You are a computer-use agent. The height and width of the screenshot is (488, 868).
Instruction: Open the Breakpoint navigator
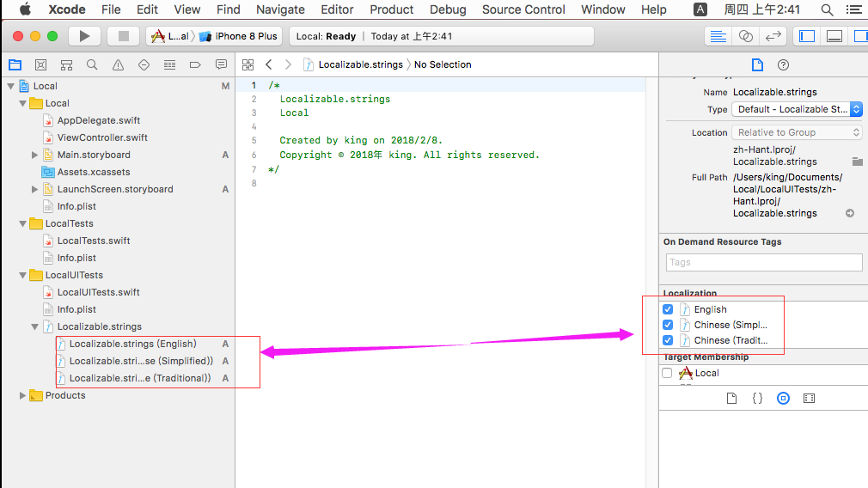pos(195,64)
